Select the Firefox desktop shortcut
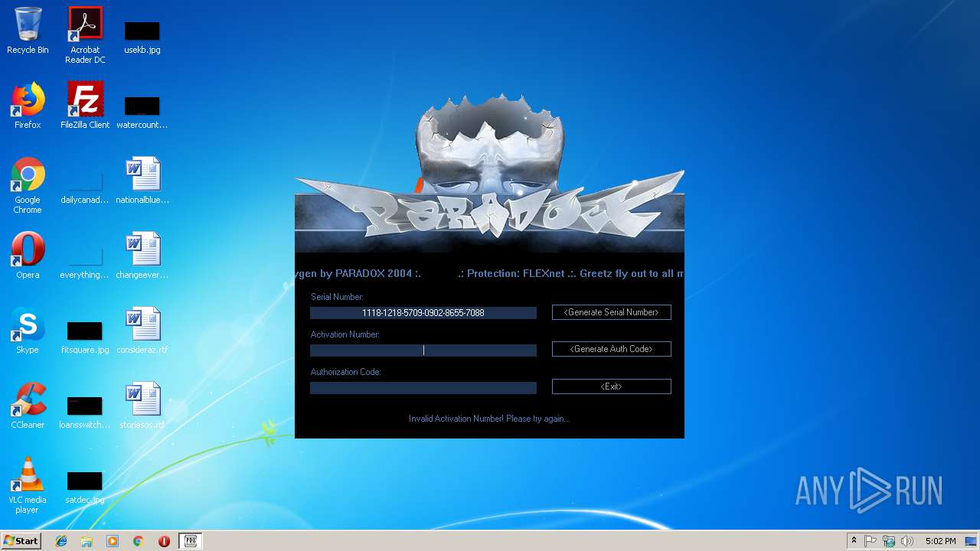 pos(28,106)
